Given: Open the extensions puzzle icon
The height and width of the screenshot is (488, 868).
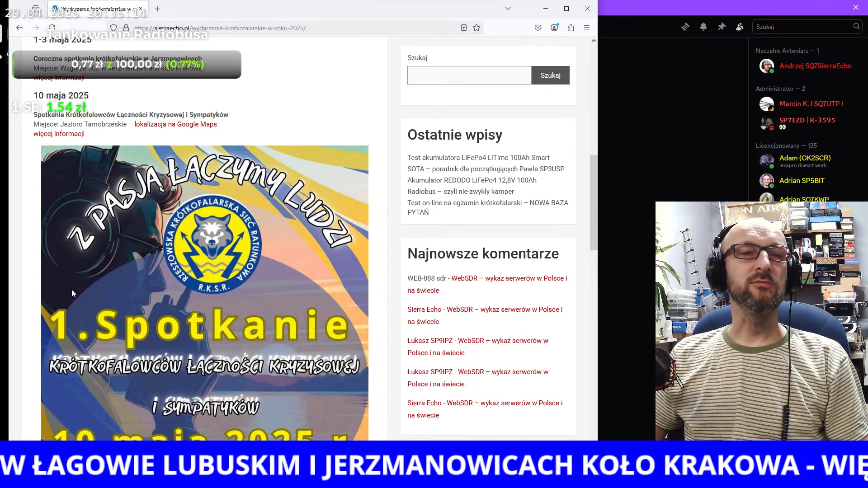Looking at the screenshot, I should click(571, 28).
